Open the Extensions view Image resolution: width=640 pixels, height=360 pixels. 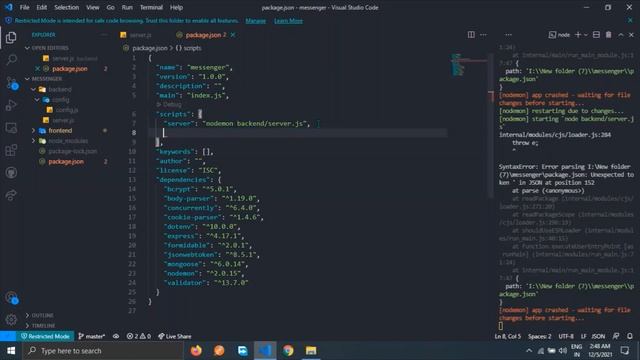pyautogui.click(x=11, y=150)
